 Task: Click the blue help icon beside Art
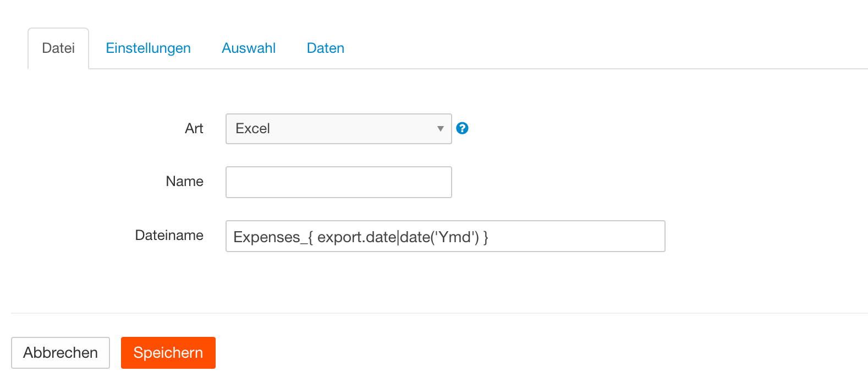coord(463,128)
